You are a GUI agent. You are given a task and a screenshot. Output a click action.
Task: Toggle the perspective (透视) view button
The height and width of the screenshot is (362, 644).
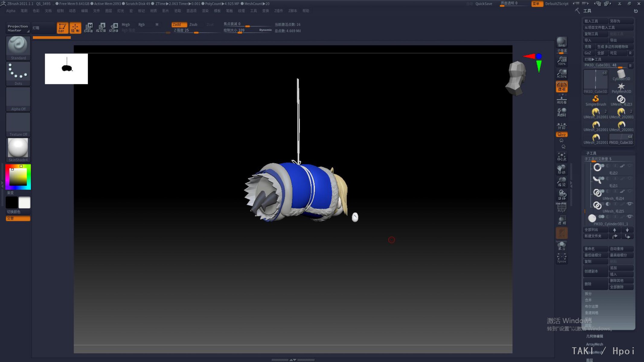pyautogui.click(x=562, y=87)
